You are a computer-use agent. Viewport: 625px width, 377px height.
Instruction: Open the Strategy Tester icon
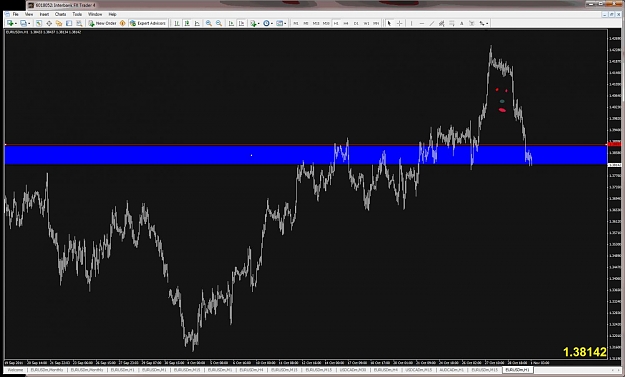point(79,24)
